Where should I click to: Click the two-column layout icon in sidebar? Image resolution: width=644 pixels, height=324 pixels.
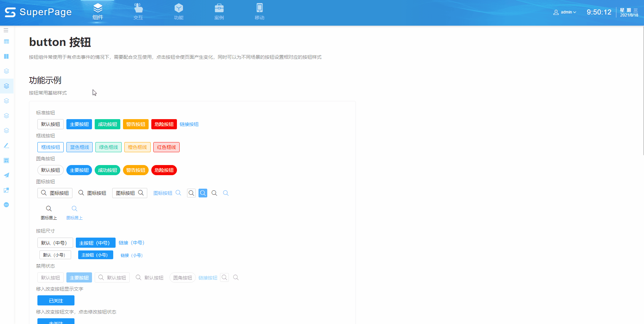click(x=6, y=56)
